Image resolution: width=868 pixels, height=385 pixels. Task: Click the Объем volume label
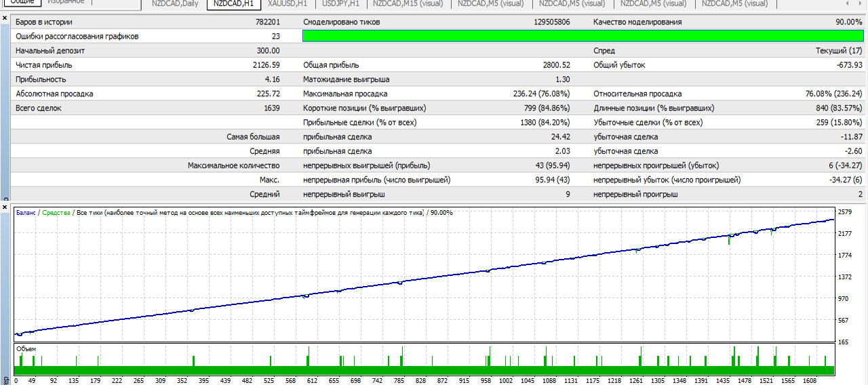point(26,348)
